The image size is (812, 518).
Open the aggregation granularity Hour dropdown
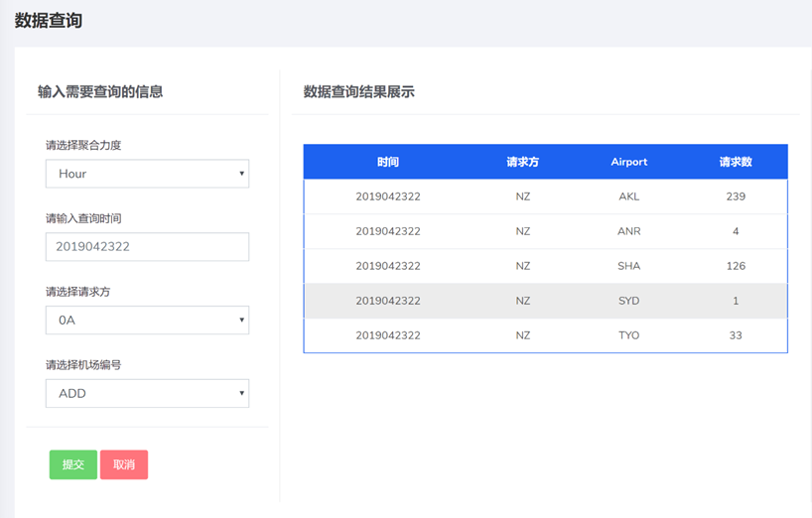pos(147,174)
